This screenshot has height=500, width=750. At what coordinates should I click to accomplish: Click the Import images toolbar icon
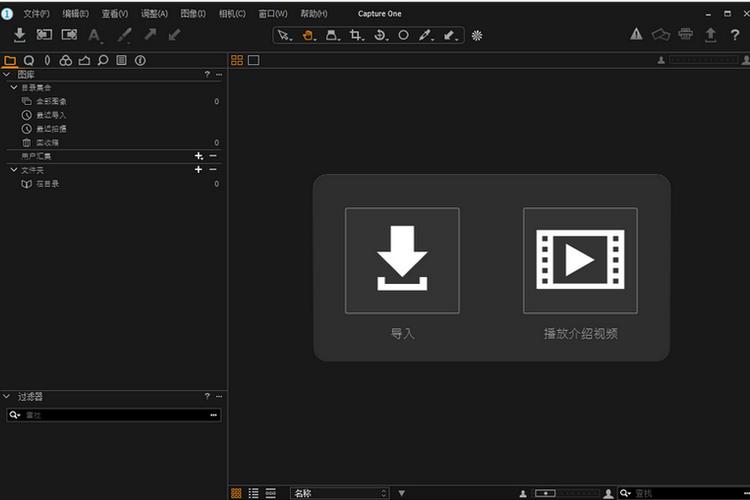[20, 35]
